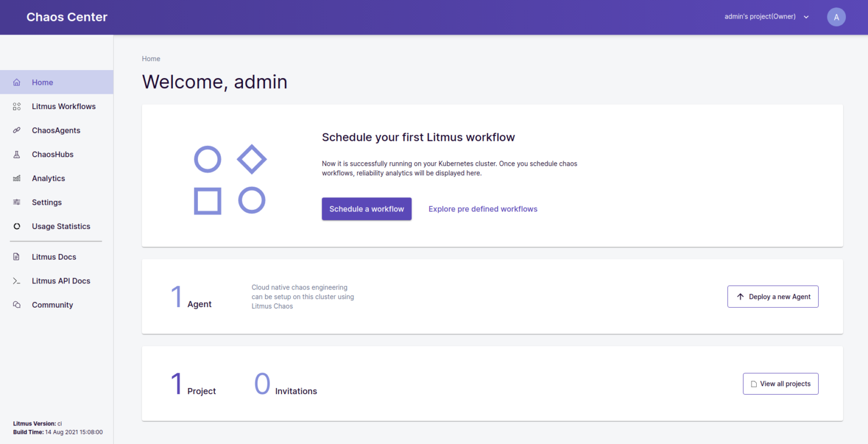Viewport: 868px width, 444px height.
Task: Select the Community icon in the sidebar
Action: (x=16, y=304)
